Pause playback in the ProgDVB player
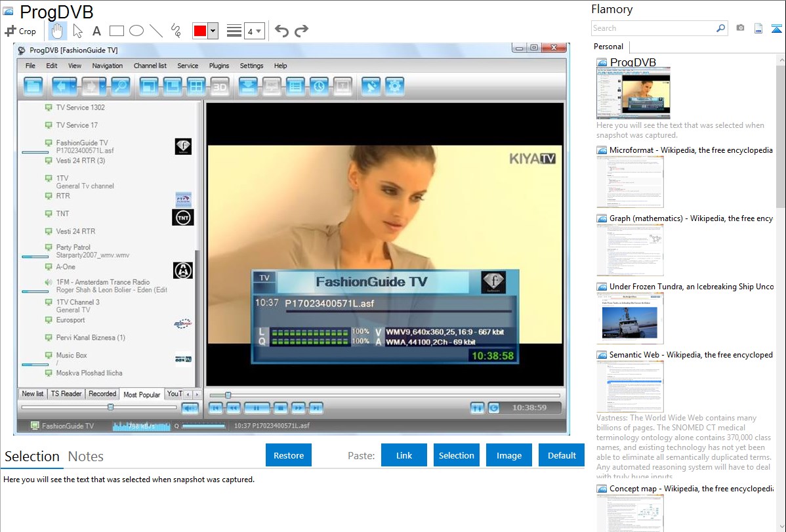 tap(257, 408)
